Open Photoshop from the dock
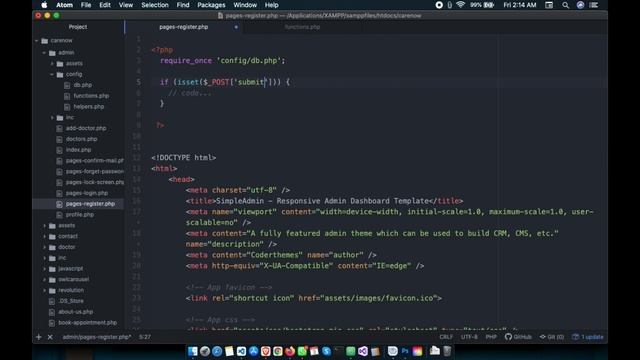This screenshot has height=360, width=640. pyautogui.click(x=405, y=351)
